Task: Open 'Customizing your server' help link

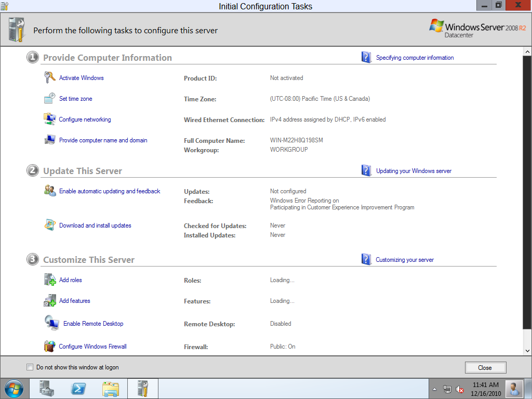Action: click(404, 260)
